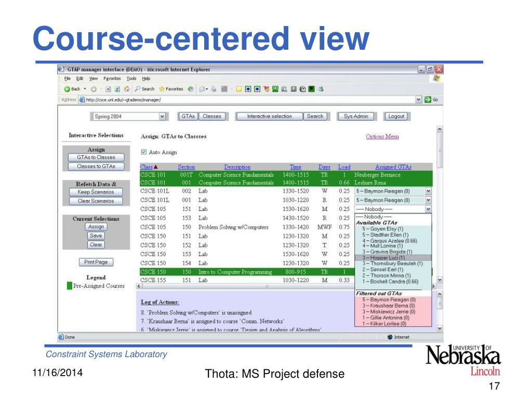
Task: Click the Internet zone globe in status bar
Action: coord(390,337)
